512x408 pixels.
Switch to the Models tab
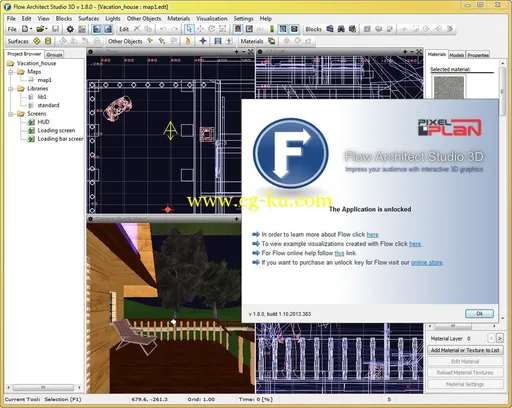click(457, 55)
